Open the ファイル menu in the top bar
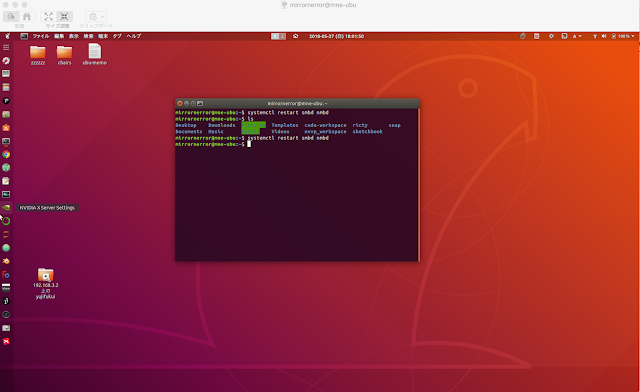640x392 pixels. (x=41, y=36)
